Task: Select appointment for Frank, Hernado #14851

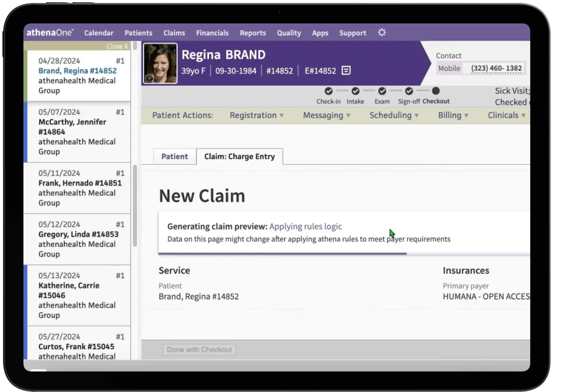Action: coord(80,183)
